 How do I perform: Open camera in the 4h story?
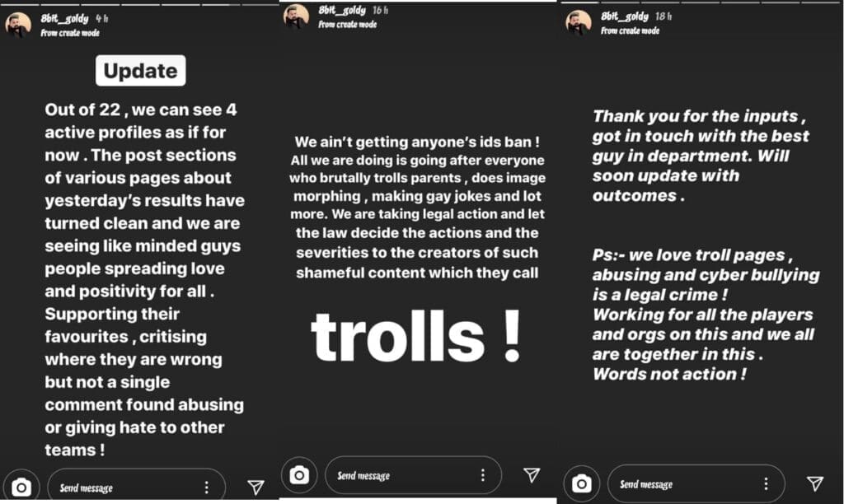coord(21,488)
